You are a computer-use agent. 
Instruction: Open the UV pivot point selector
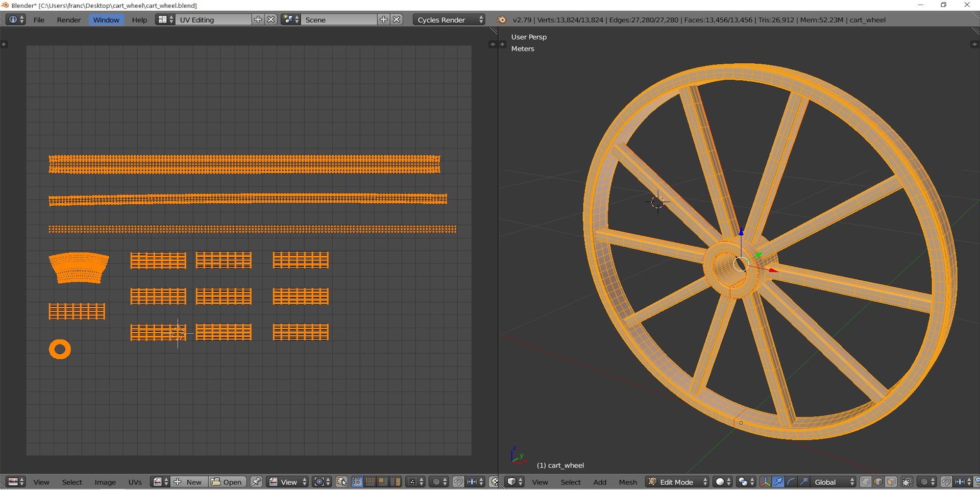point(322,482)
